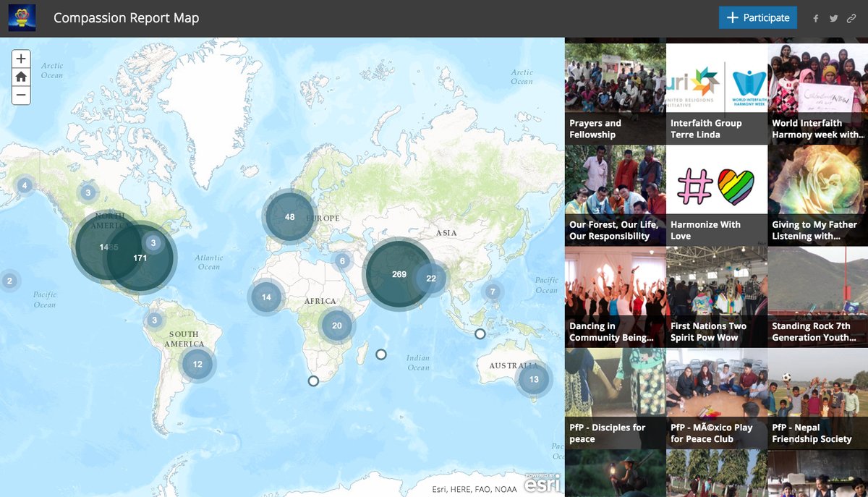Select the 22 cluster in Asia
The height and width of the screenshot is (497, 868).
click(x=431, y=279)
